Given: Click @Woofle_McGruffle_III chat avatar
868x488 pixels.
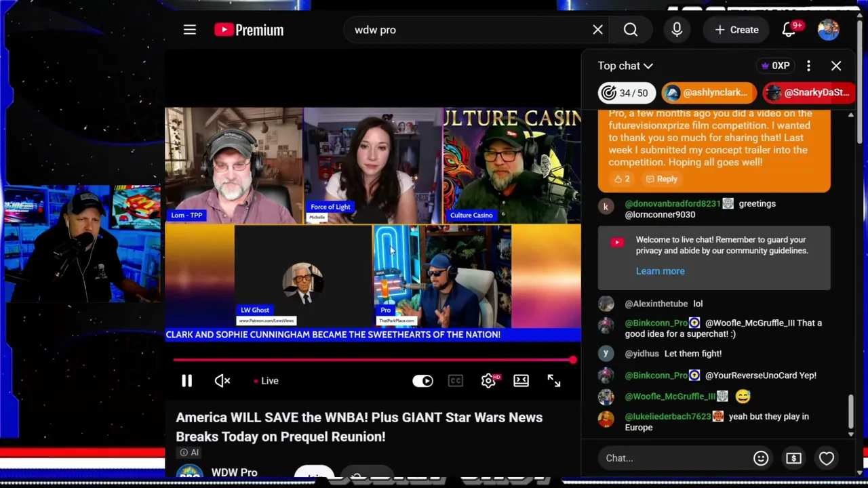Looking at the screenshot, I should coord(606,396).
